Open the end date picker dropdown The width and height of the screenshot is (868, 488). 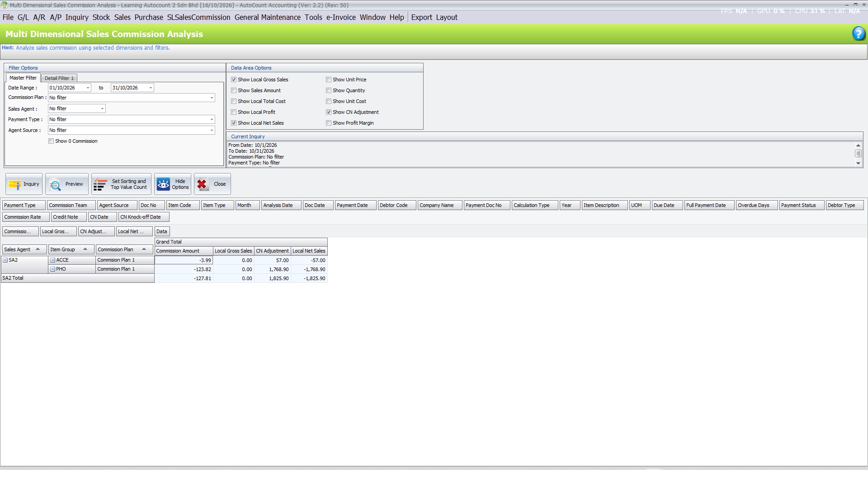pos(151,88)
